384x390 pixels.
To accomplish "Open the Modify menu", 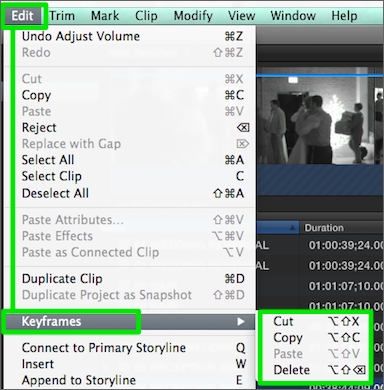I will pyautogui.click(x=193, y=16).
